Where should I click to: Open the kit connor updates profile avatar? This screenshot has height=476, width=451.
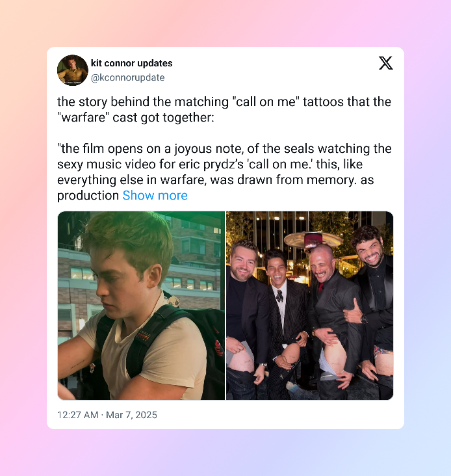(x=73, y=70)
